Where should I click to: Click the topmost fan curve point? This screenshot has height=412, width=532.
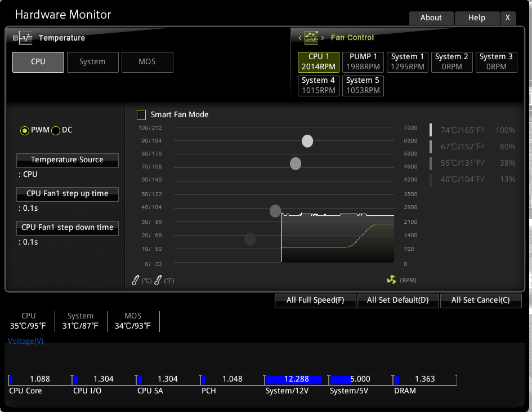point(307,141)
